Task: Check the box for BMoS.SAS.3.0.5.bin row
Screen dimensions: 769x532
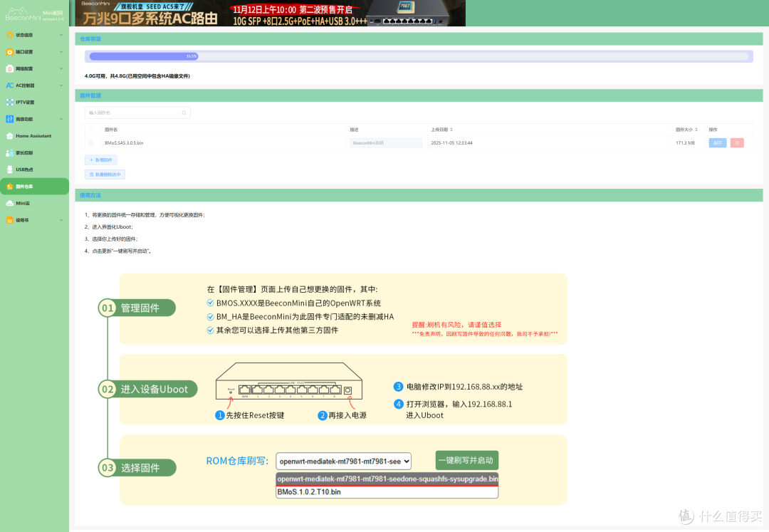Action: [91, 142]
